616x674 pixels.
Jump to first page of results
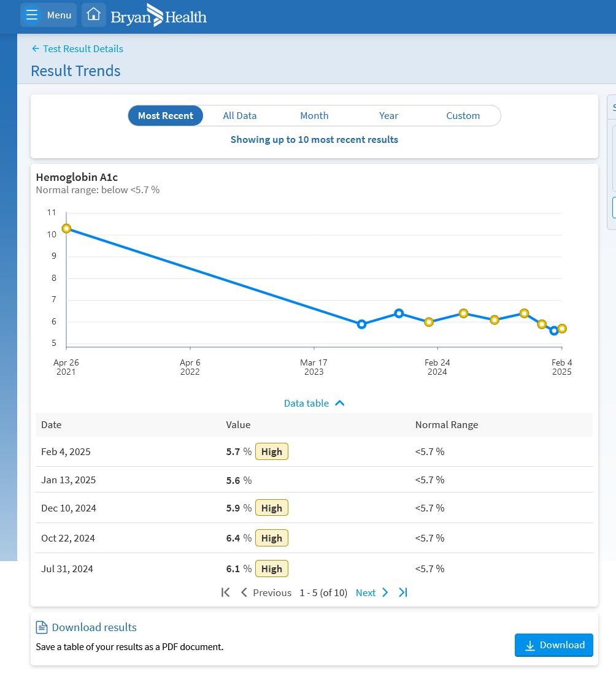tap(225, 592)
